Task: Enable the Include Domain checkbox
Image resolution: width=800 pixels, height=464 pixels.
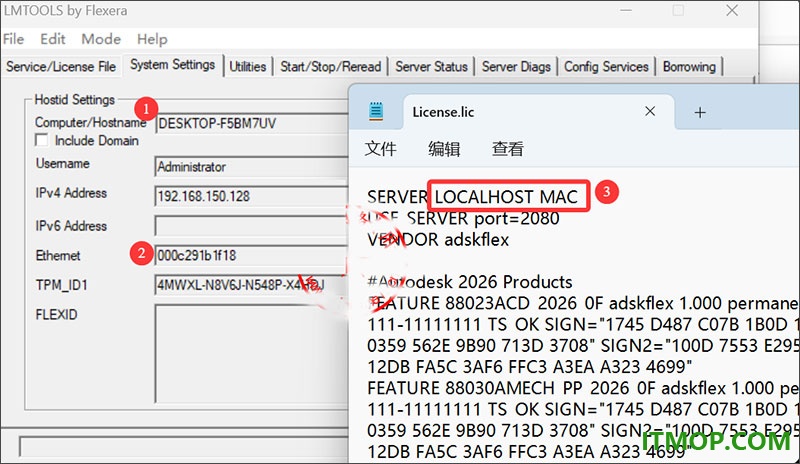Action: point(41,140)
